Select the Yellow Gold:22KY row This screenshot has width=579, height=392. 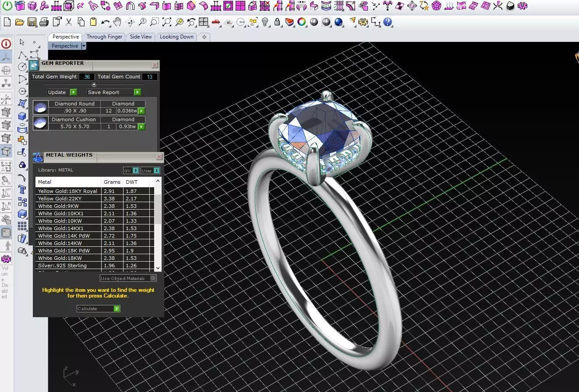[x=95, y=199]
